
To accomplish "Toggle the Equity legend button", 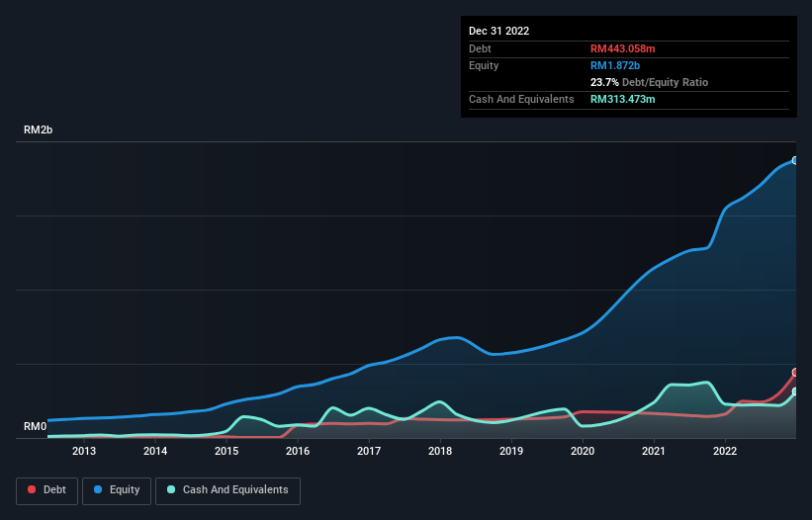I will (x=117, y=490).
